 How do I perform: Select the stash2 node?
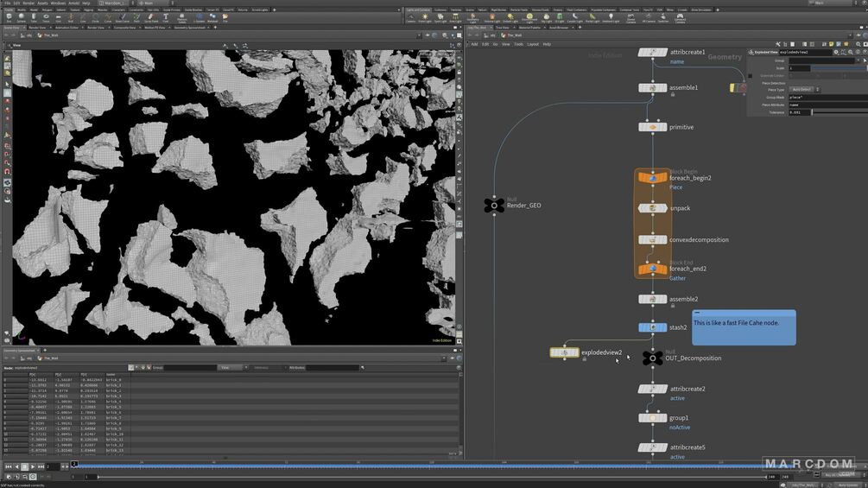coord(652,327)
